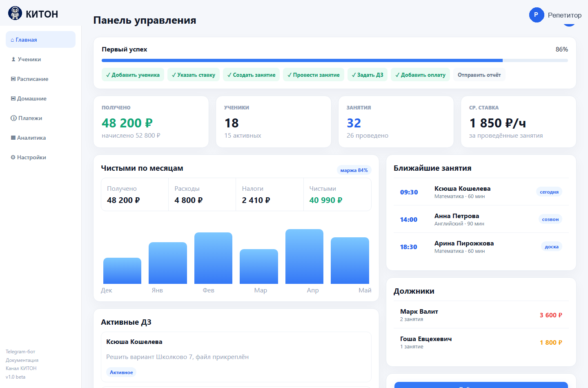Screen dimensions: 588x388
Task: Open the Платежи section
Action: (x=40, y=118)
